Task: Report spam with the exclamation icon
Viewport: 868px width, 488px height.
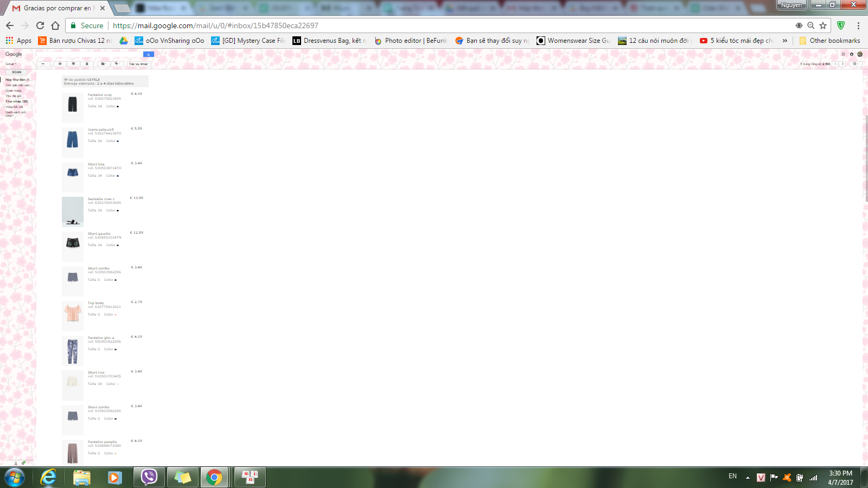Action: tap(73, 64)
